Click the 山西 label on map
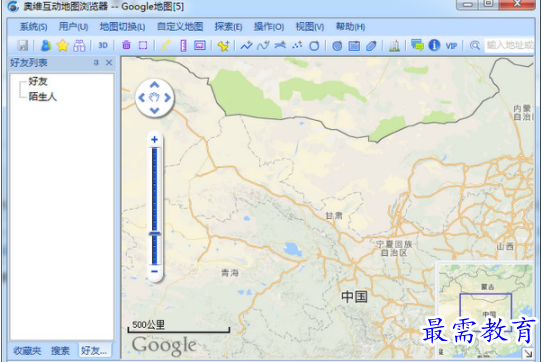The width and height of the screenshot is (544, 362). [505, 247]
